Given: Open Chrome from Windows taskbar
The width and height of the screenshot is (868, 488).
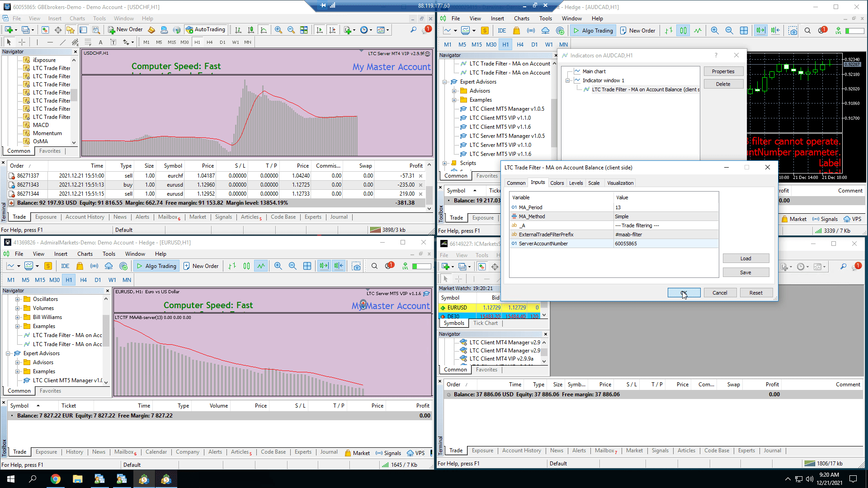Looking at the screenshot, I should pos(55,479).
